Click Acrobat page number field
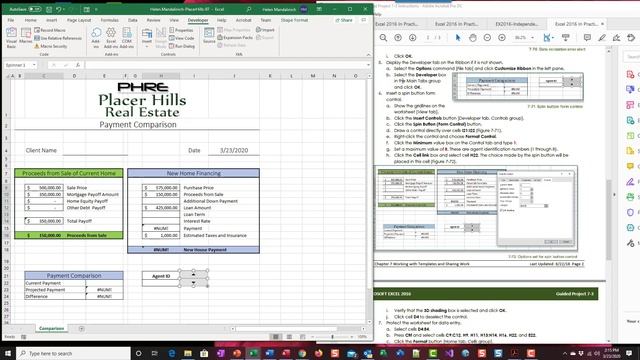 click(x=428, y=38)
